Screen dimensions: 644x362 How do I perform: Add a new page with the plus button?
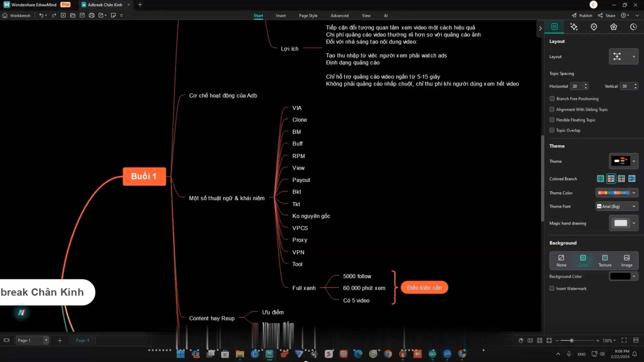[60, 341]
